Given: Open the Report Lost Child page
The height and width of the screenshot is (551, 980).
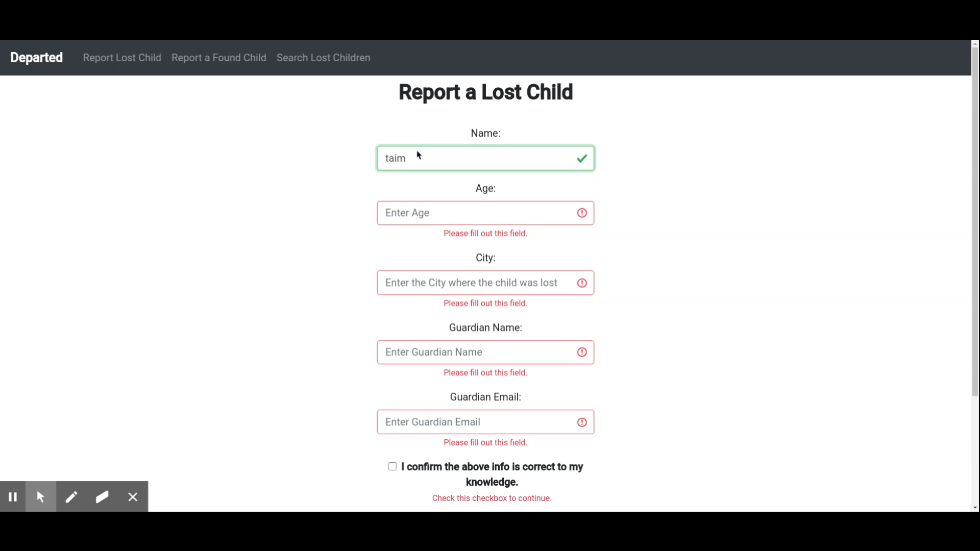Looking at the screenshot, I should click(x=122, y=58).
